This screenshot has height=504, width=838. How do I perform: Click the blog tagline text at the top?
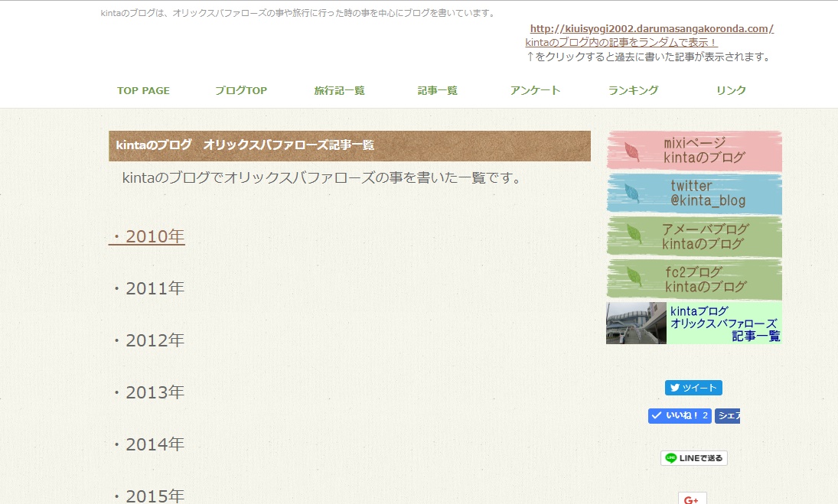(x=298, y=13)
